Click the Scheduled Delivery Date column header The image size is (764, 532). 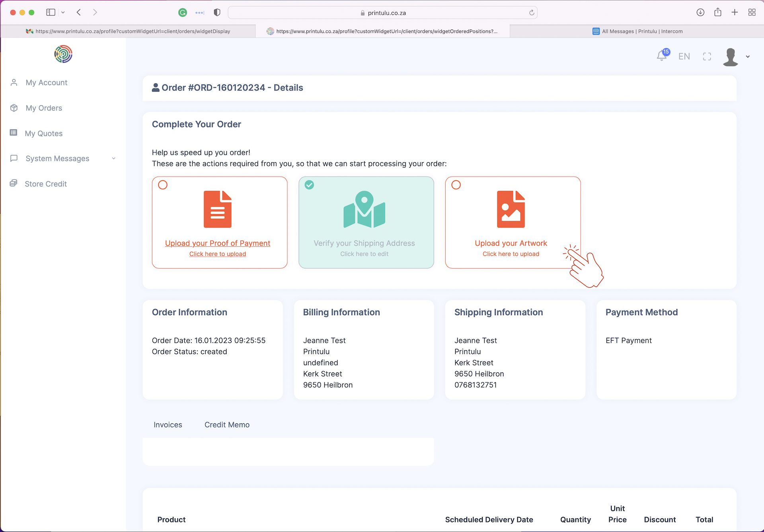[489, 519]
